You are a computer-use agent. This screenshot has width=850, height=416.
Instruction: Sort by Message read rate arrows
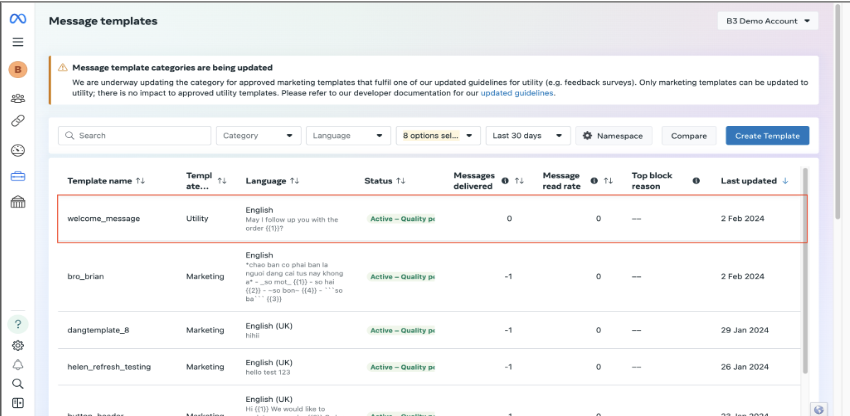point(608,181)
